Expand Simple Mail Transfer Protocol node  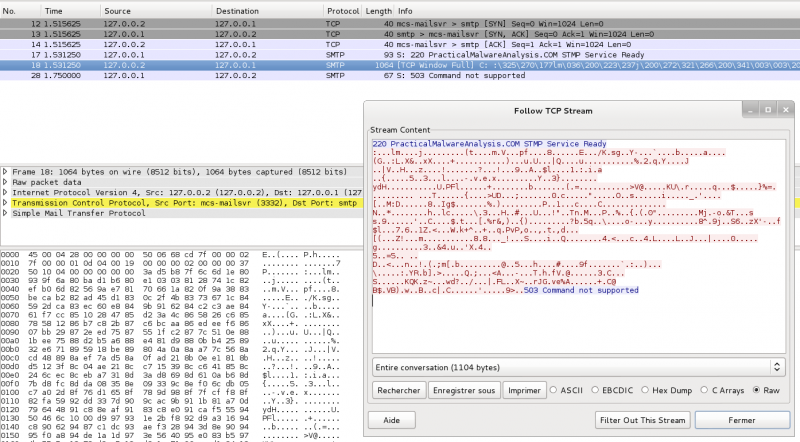click(5, 212)
